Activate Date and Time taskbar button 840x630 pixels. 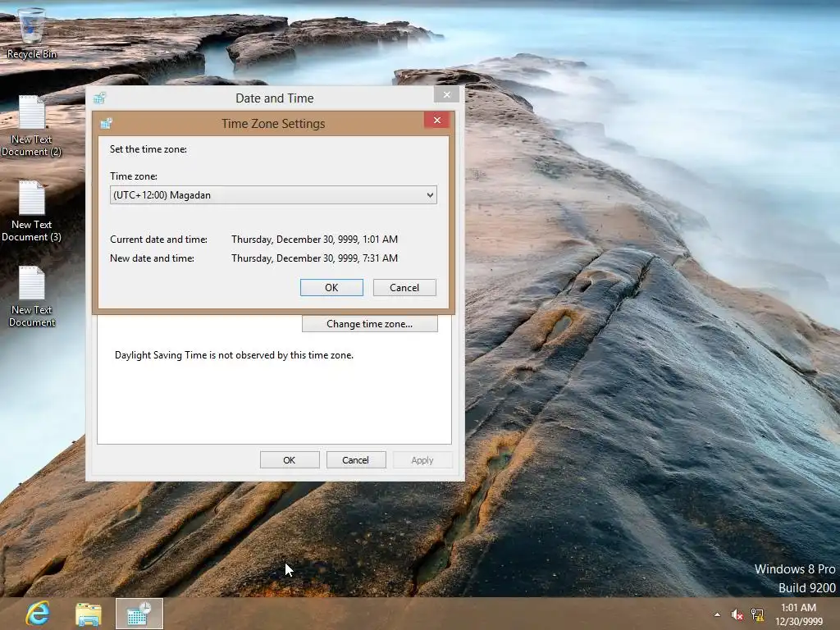point(139,614)
